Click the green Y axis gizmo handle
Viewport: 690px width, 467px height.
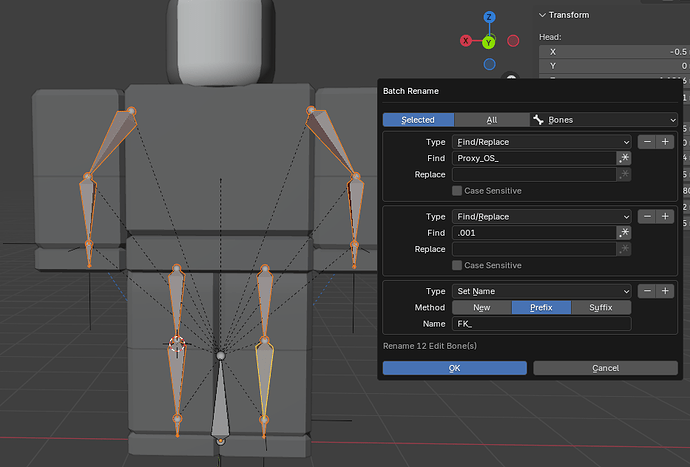coord(488,43)
